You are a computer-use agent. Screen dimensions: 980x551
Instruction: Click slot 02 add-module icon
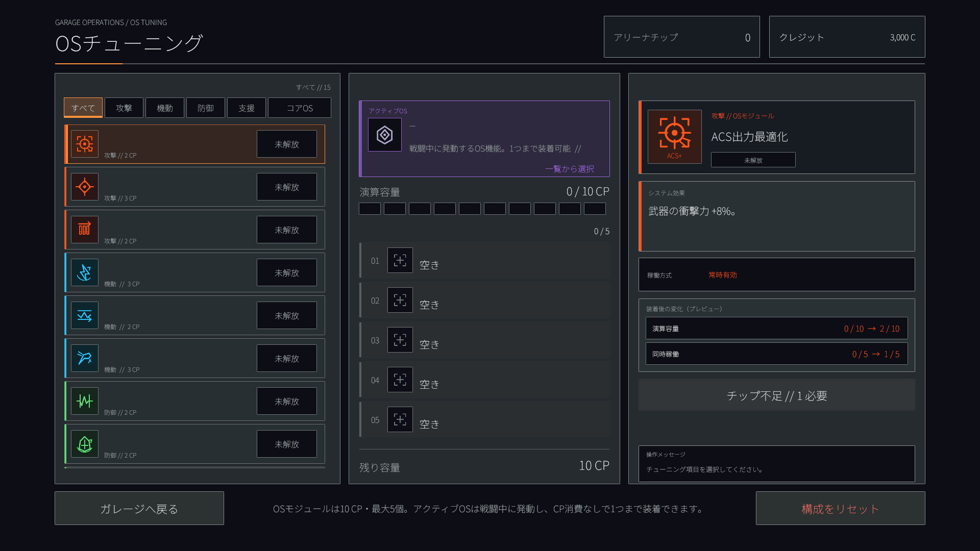400,300
